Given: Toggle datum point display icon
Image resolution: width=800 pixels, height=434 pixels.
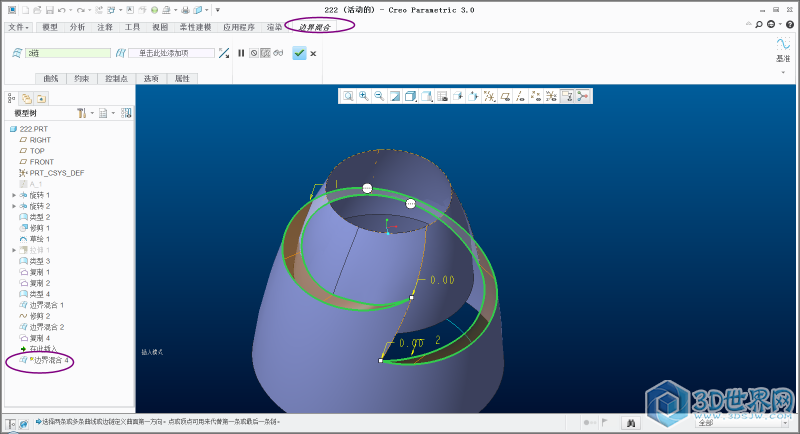Looking at the screenshot, I should [536, 96].
